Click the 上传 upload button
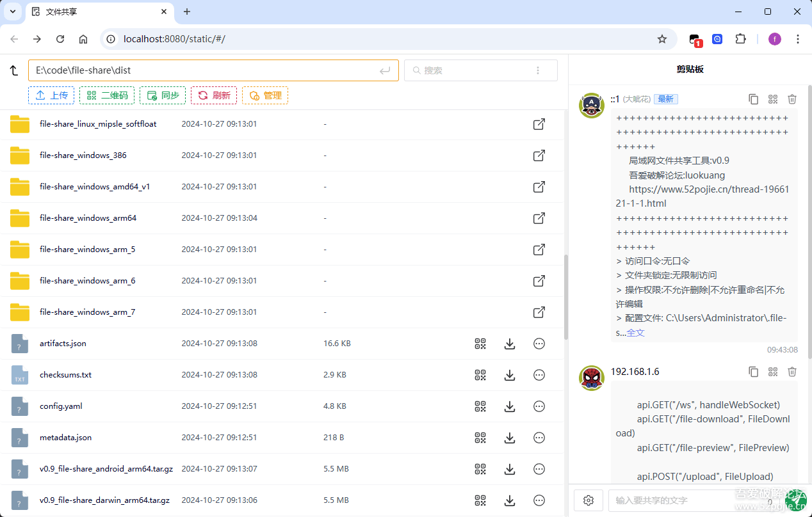 click(51, 95)
